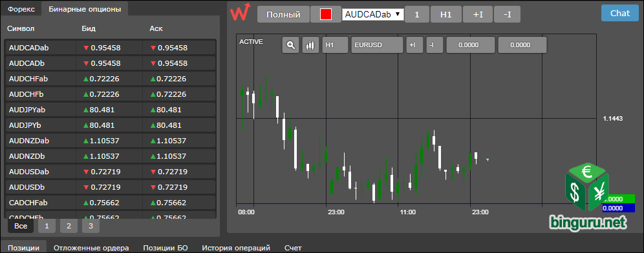Select the AUDCHFab symbol row
The width and height of the screenshot is (644, 253).
tap(111, 79)
